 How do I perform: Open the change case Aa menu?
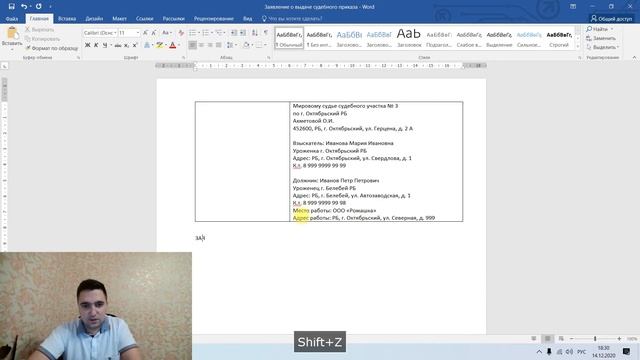167,33
